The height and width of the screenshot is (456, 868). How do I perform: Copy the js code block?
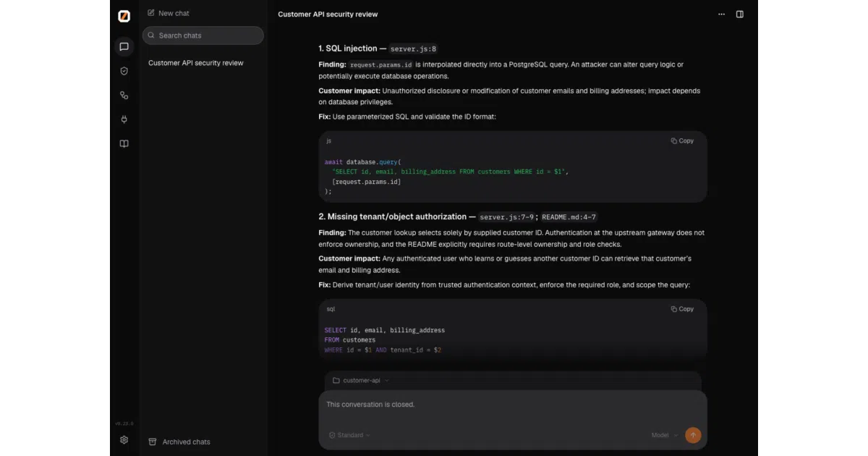point(682,141)
